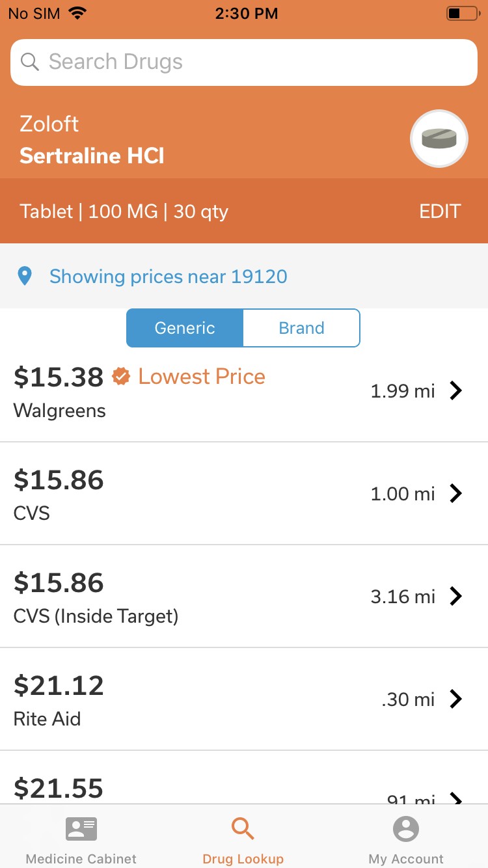Select the Generic pricing option
The height and width of the screenshot is (868, 488).
185,328
